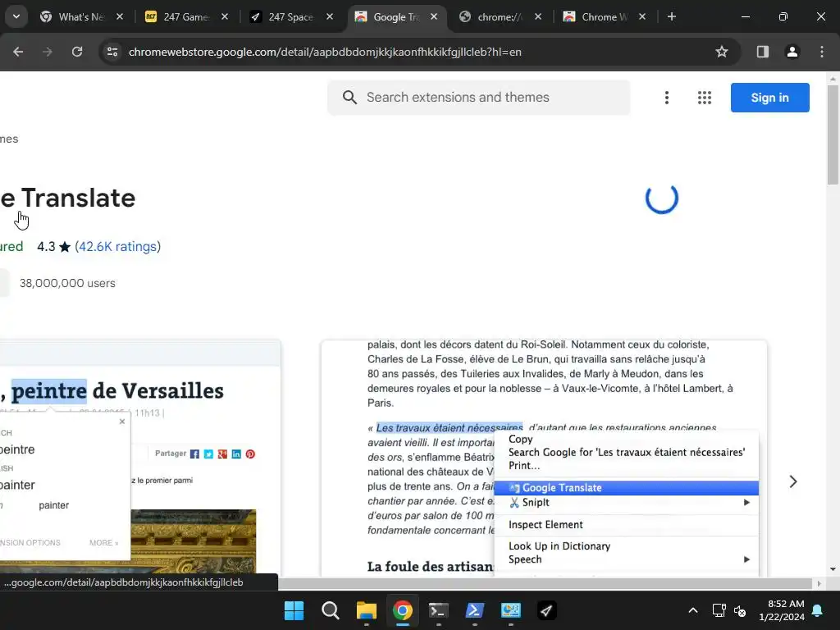Open the Google apps grid

pyautogui.click(x=705, y=98)
